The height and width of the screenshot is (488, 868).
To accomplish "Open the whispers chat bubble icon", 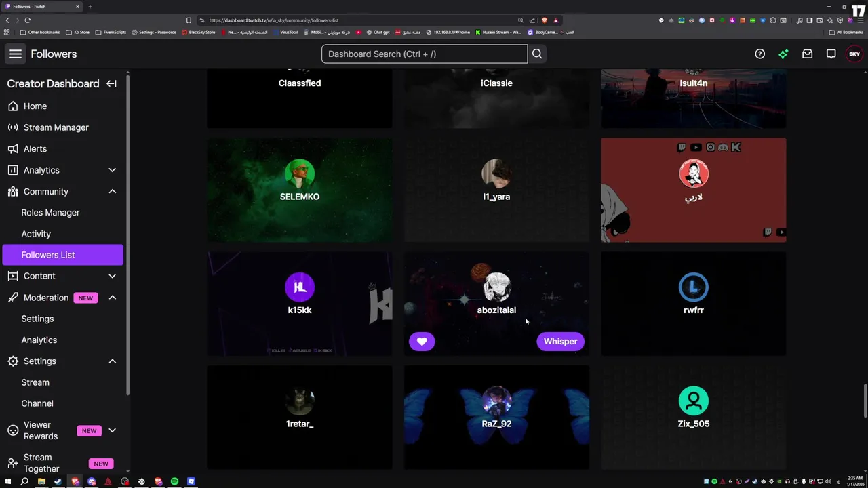I will (831, 54).
